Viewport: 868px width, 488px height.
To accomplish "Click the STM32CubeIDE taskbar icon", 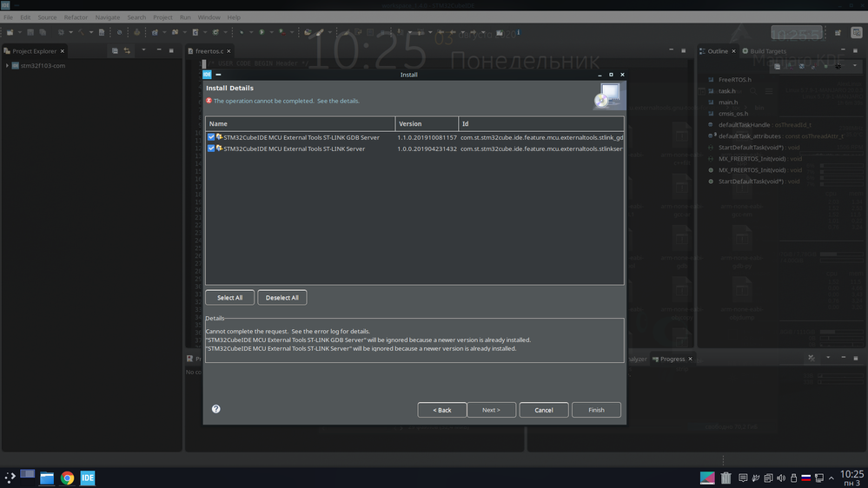I will (x=88, y=478).
